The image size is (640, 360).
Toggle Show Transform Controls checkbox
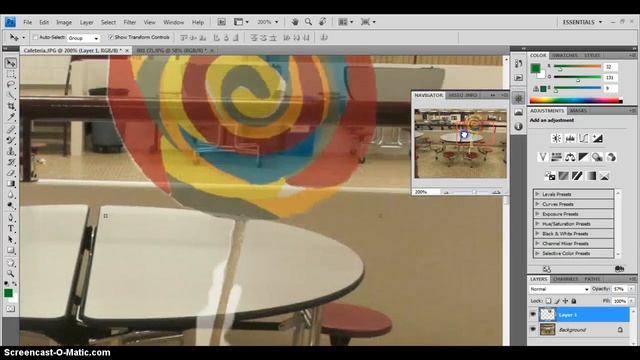pyautogui.click(x=110, y=37)
